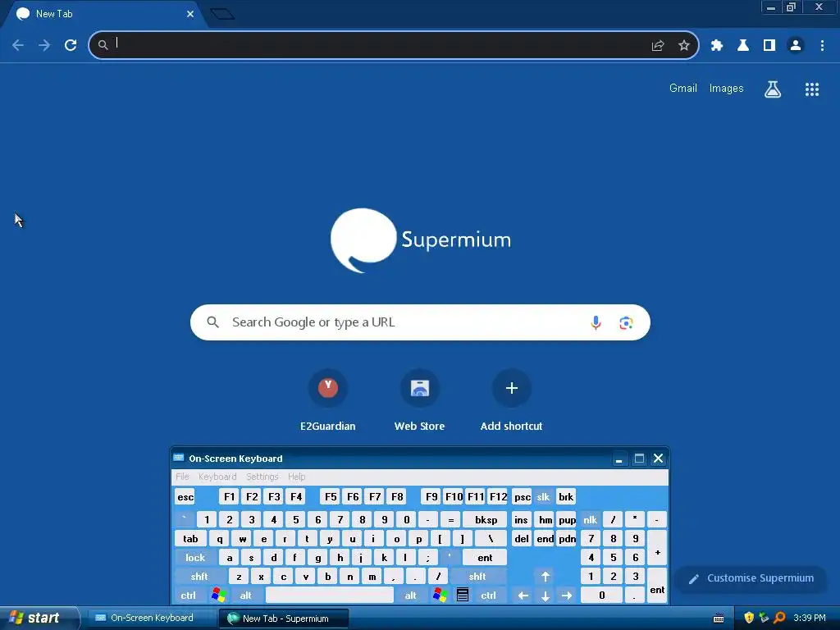Open the three-dot browser menu
This screenshot has width=840, height=630.
tap(822, 46)
